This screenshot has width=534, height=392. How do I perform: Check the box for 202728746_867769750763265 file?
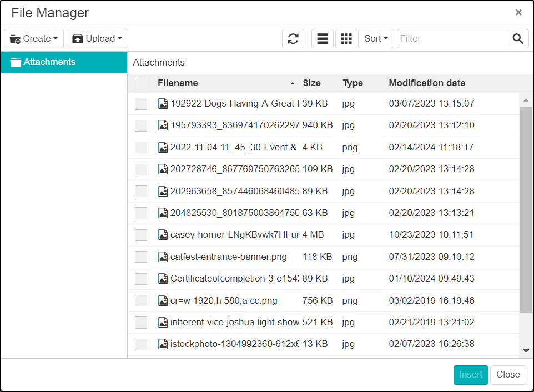(x=141, y=169)
